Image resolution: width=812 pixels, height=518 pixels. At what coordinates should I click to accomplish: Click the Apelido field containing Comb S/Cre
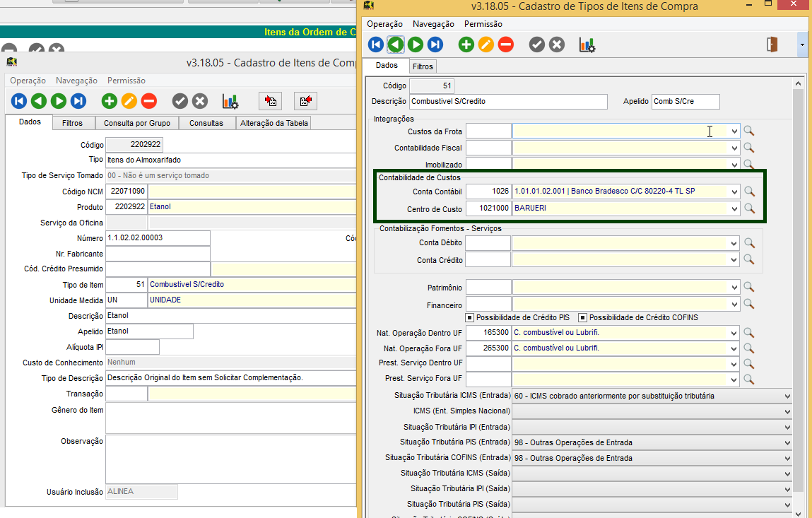click(685, 101)
